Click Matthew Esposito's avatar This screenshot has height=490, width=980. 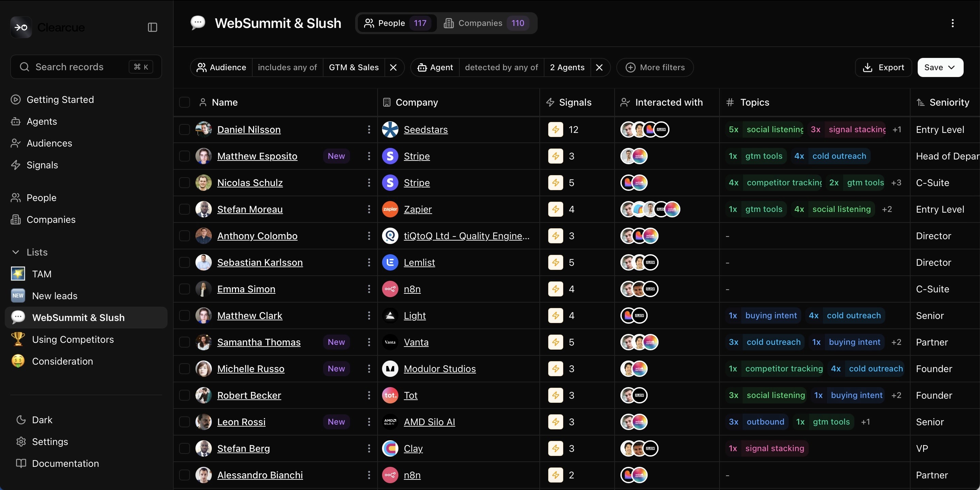pyautogui.click(x=204, y=156)
